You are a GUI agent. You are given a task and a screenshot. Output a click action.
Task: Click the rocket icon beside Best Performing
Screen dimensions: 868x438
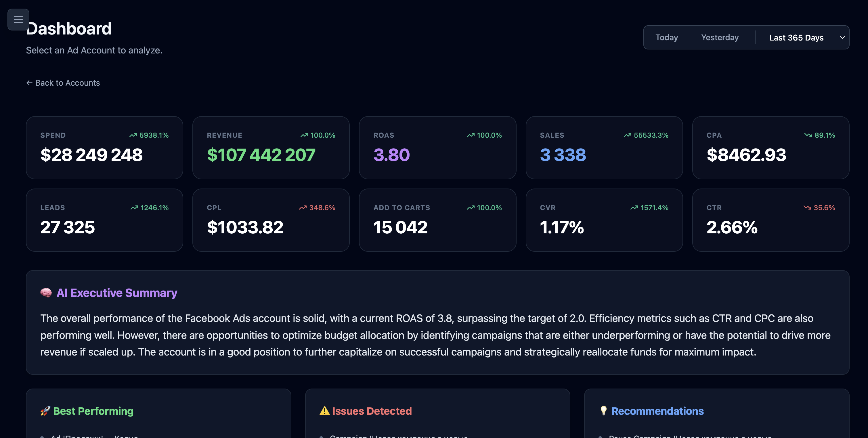click(x=45, y=411)
